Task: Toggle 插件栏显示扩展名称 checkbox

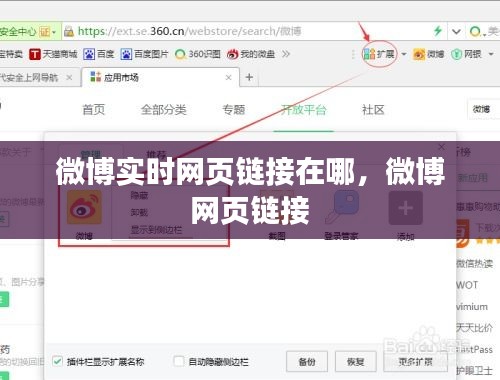Action: 57,361
